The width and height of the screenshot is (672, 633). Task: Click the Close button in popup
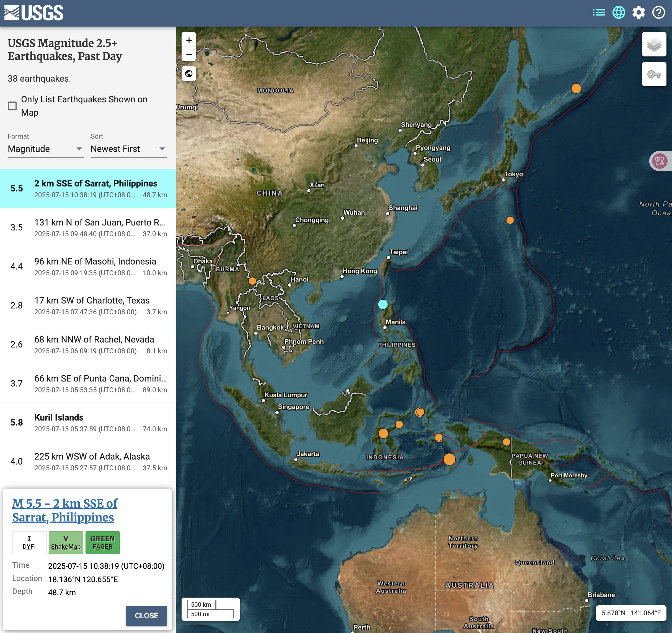[146, 615]
